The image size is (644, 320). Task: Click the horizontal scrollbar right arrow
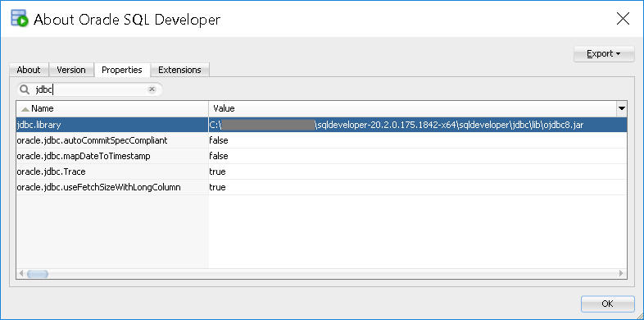[x=621, y=273]
